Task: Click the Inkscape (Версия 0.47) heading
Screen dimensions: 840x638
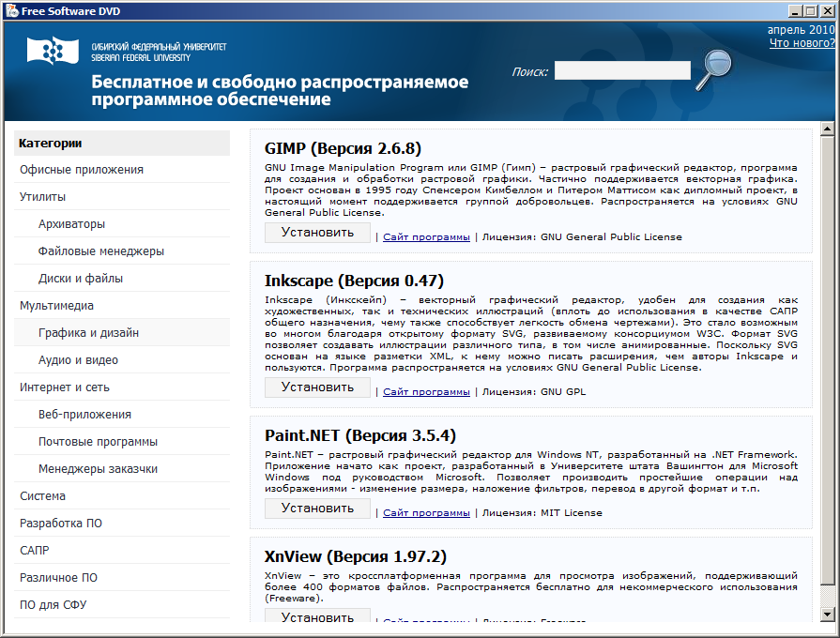Action: 354,281
